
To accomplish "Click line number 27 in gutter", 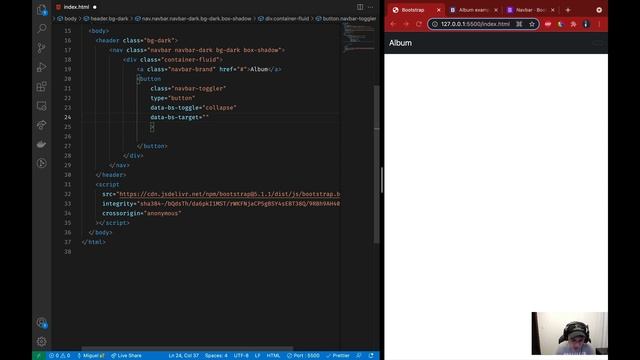I will pyautogui.click(x=67, y=146).
